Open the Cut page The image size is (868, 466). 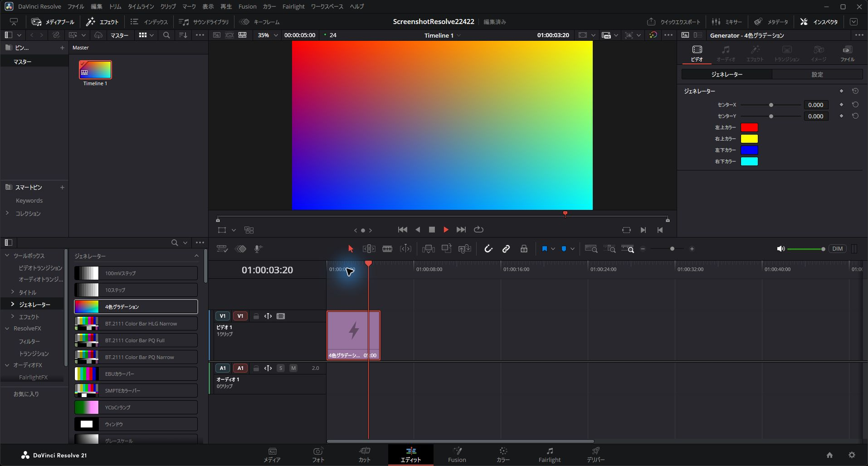pos(365,455)
